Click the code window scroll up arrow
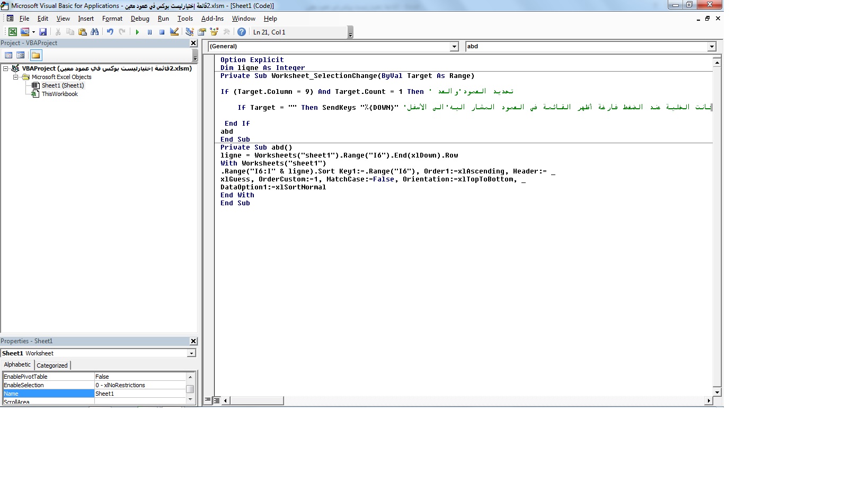Image resolution: width=868 pixels, height=488 pixels. click(717, 63)
